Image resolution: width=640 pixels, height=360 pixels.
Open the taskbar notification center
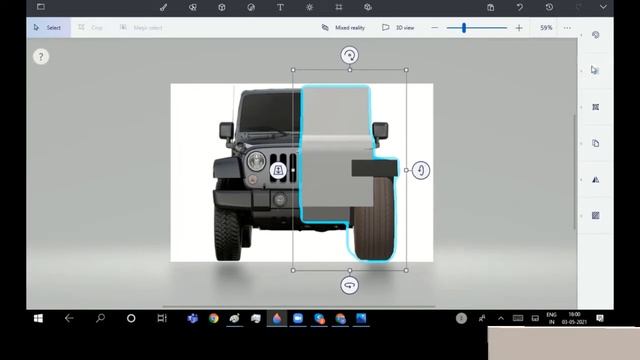pyautogui.click(x=600, y=318)
